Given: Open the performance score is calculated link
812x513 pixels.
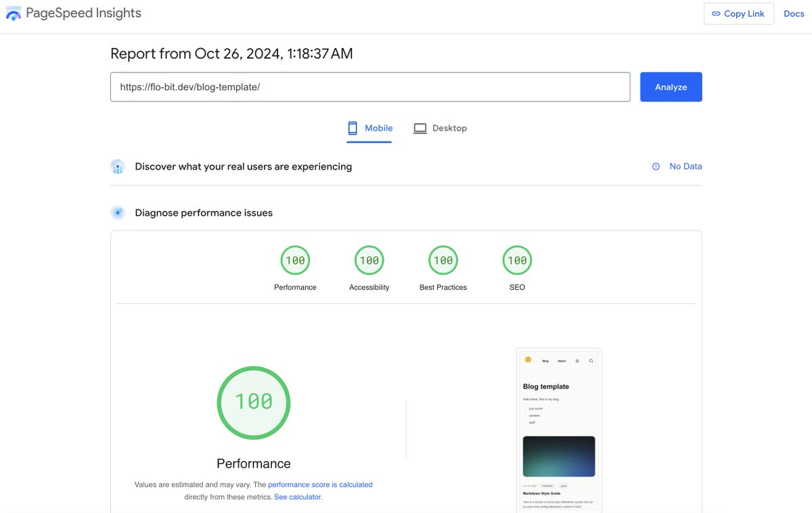Looking at the screenshot, I should point(320,485).
